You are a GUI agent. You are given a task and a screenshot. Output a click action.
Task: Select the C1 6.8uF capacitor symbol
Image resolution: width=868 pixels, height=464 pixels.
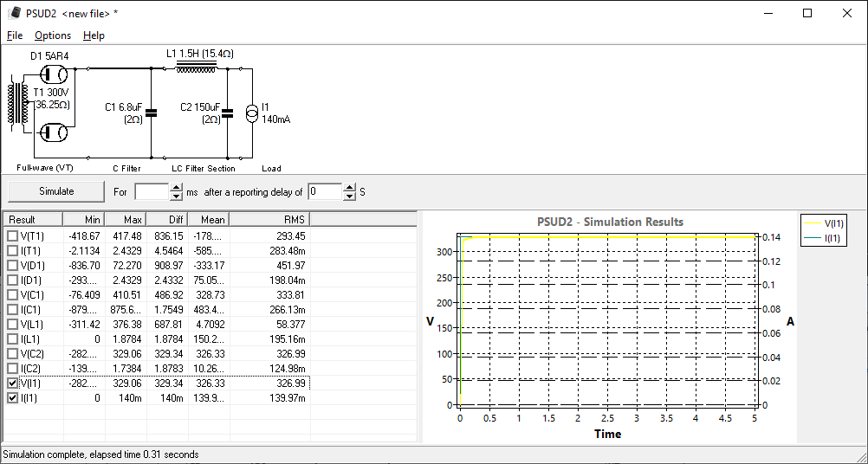151,113
